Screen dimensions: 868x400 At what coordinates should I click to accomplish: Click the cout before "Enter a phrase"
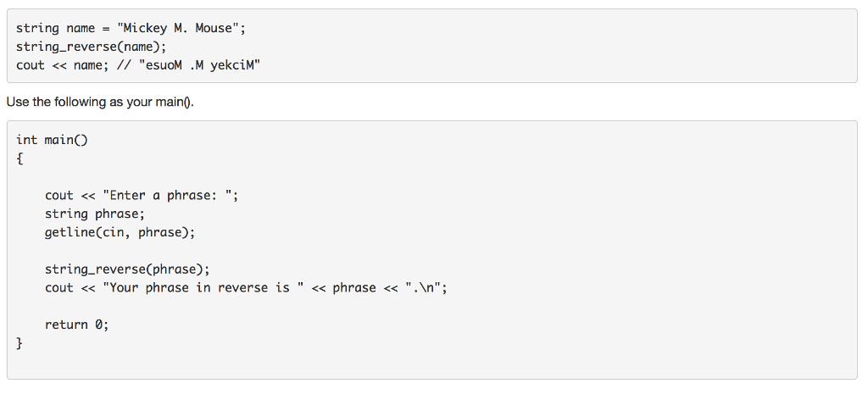[59, 196]
